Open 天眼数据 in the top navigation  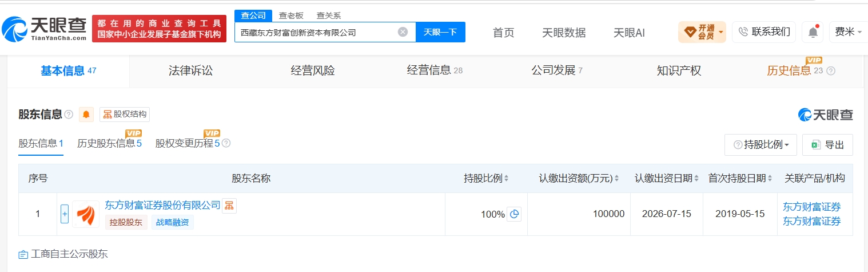point(564,33)
